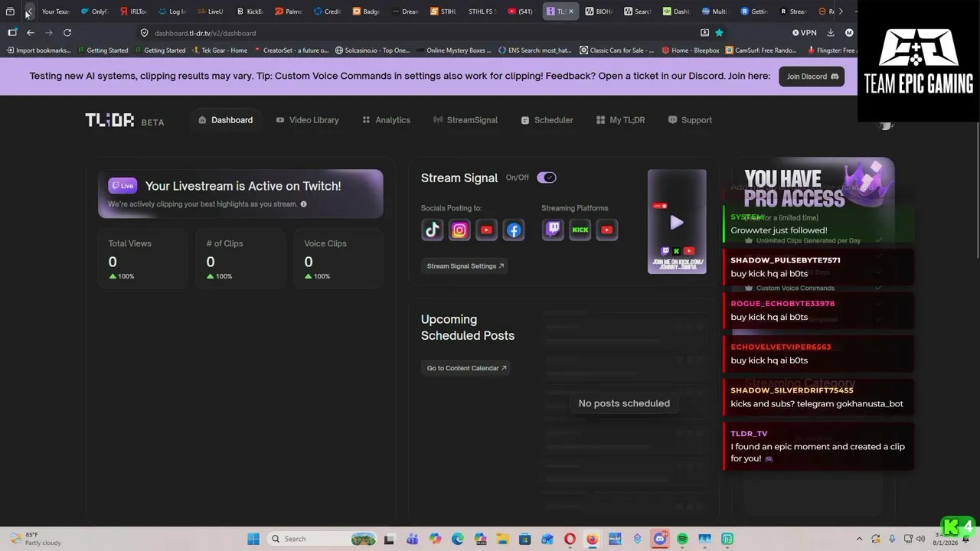Click the TLDR_TV chat message
980x551 pixels.
(818, 446)
